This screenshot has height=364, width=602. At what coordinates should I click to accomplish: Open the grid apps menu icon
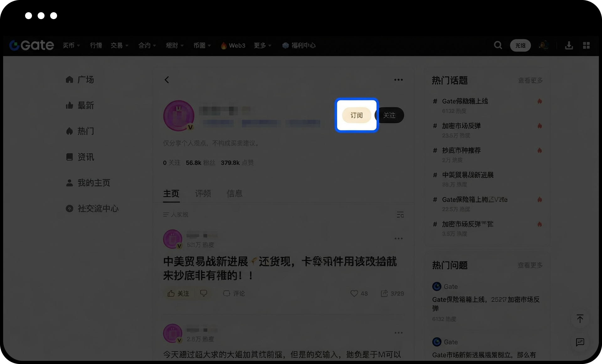click(x=586, y=45)
